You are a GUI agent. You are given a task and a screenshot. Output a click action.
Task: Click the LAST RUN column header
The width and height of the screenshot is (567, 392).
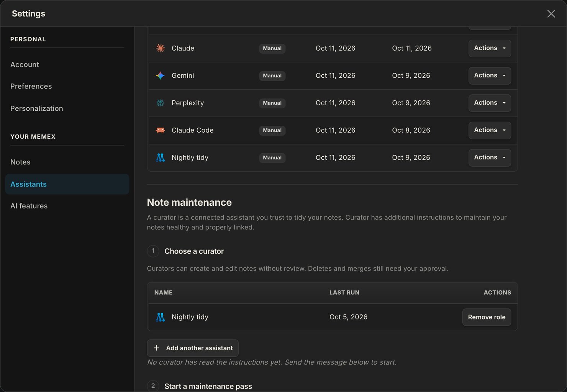(x=344, y=292)
